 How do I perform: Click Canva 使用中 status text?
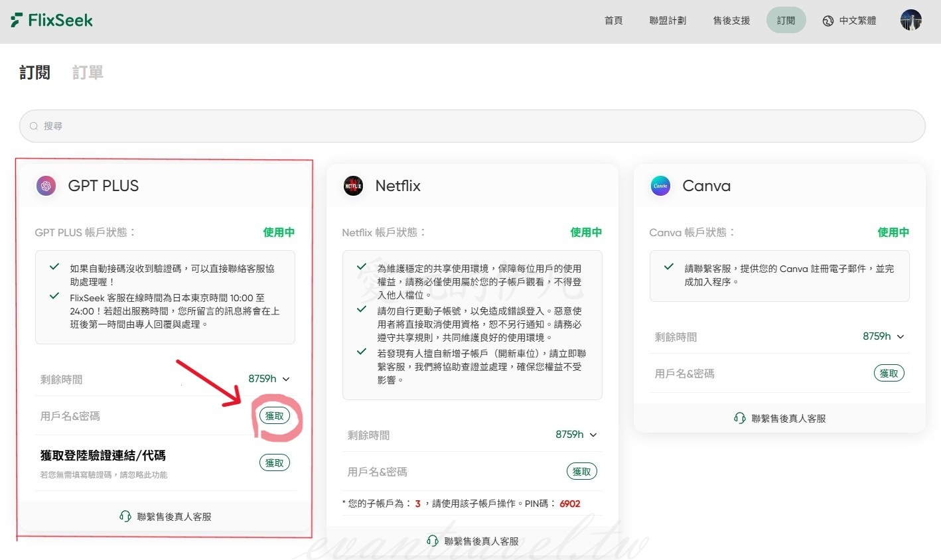tap(893, 232)
